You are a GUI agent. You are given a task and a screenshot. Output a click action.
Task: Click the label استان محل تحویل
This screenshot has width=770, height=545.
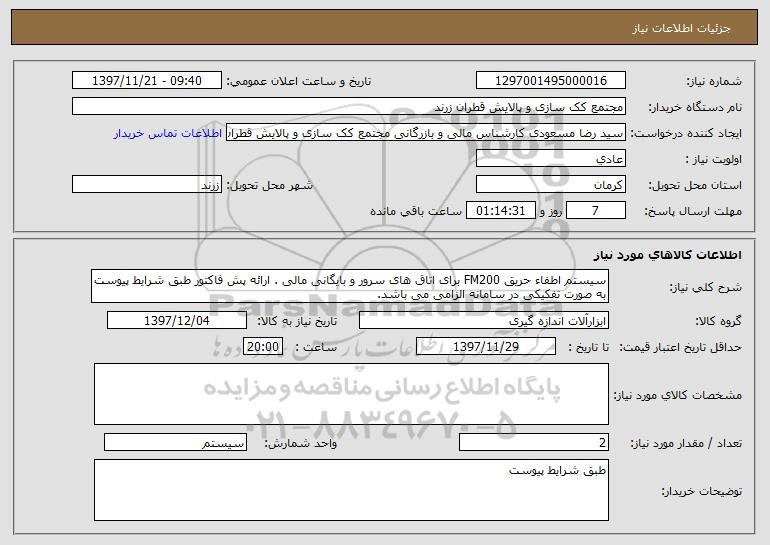coord(695,186)
